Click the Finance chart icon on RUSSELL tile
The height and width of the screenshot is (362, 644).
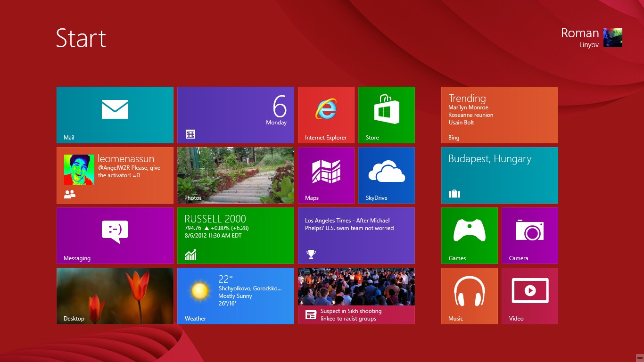coord(190,255)
